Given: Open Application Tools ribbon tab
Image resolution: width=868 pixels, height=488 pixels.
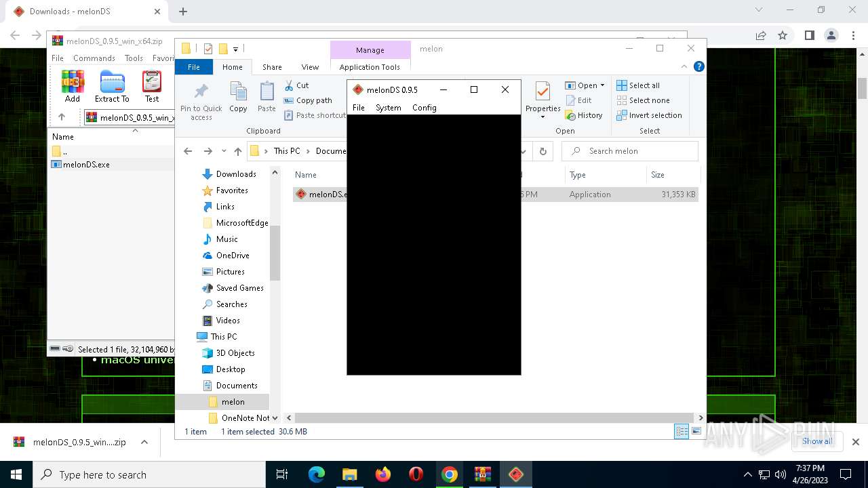Looking at the screenshot, I should pos(370,67).
